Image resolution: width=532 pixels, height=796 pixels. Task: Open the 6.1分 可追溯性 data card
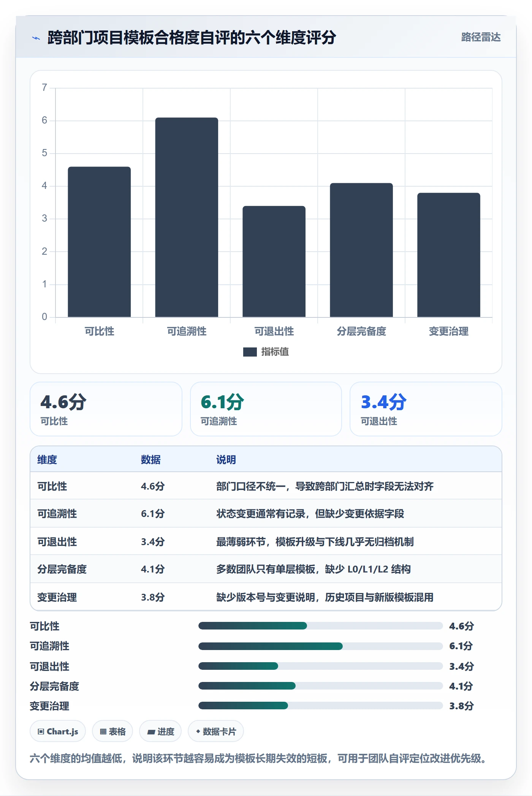(266, 409)
